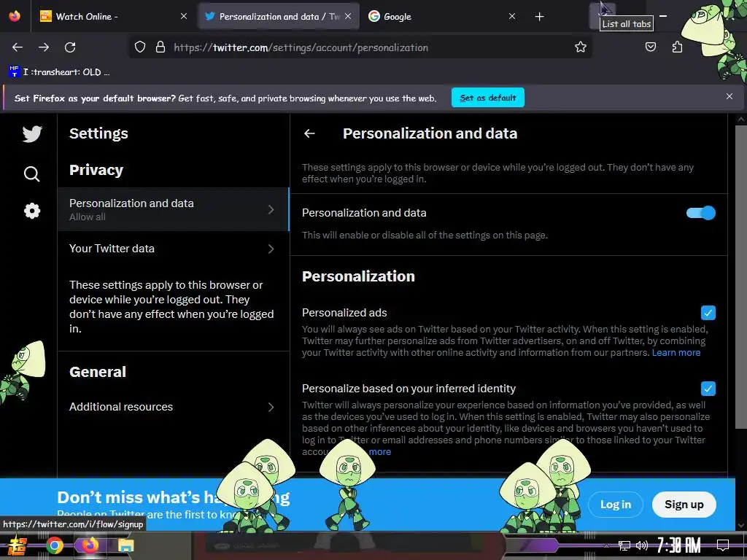Click the taskbar clock showing 7:38 AM
Screen dimensions: 747x560
678,545
